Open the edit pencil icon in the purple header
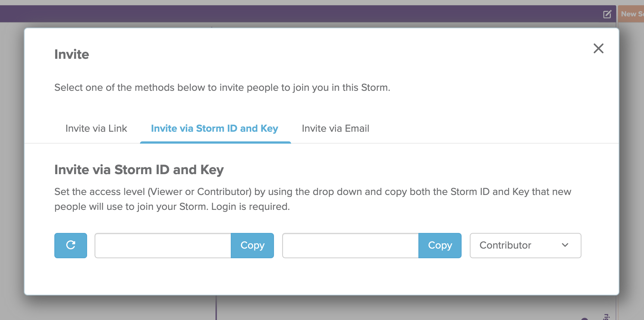 click(x=607, y=14)
